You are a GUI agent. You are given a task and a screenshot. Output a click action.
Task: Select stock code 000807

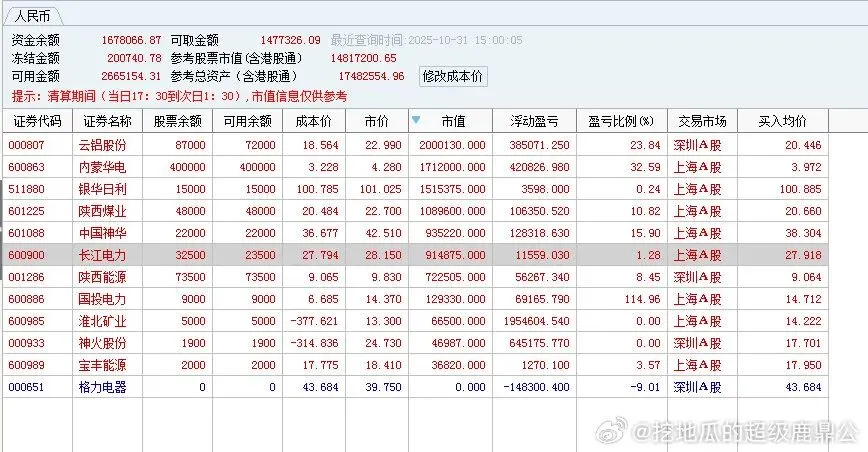coord(27,145)
